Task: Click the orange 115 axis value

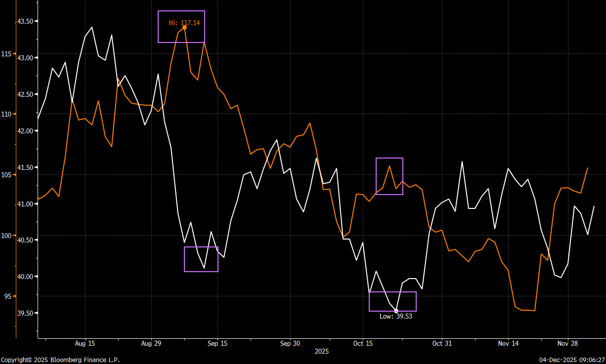Action: click(x=6, y=54)
